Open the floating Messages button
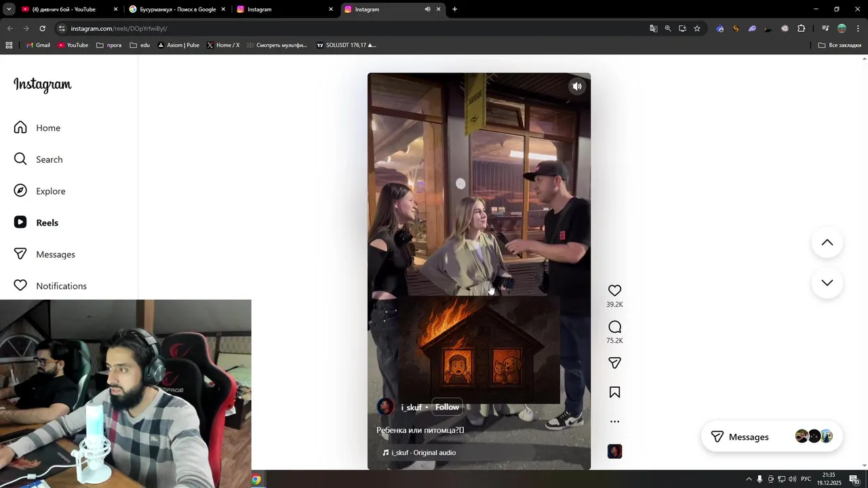868x488 pixels. tap(772, 437)
